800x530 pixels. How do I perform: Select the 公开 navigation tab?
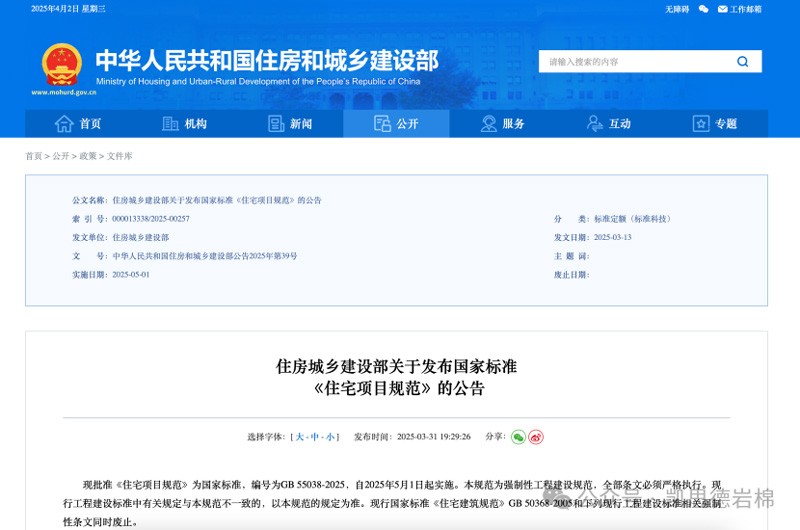point(396,124)
